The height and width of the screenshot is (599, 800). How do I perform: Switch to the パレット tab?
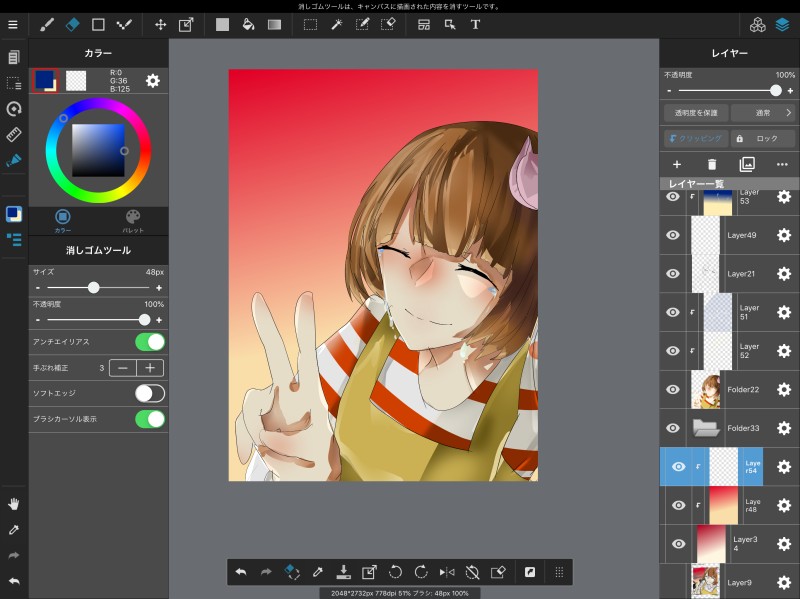(133, 220)
